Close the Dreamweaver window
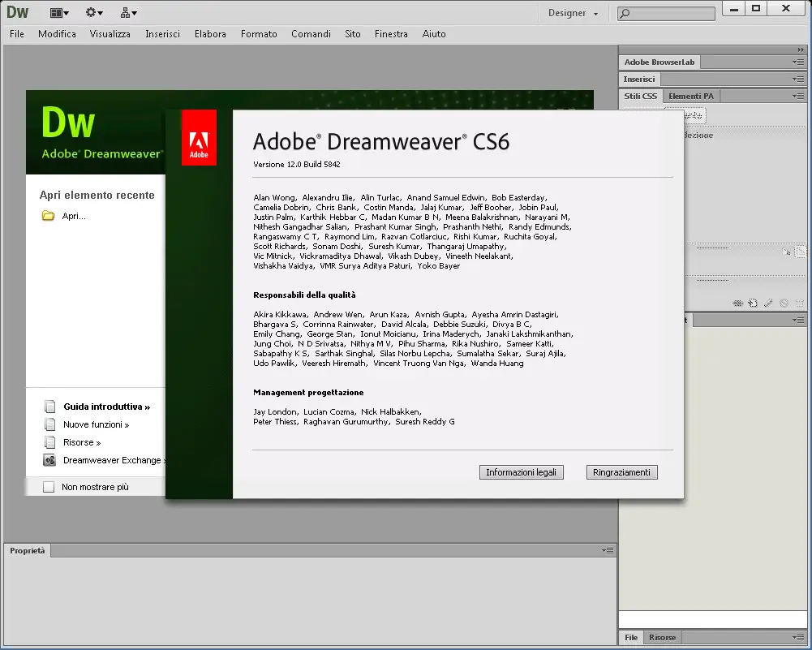The height and width of the screenshot is (650, 812). (786, 9)
